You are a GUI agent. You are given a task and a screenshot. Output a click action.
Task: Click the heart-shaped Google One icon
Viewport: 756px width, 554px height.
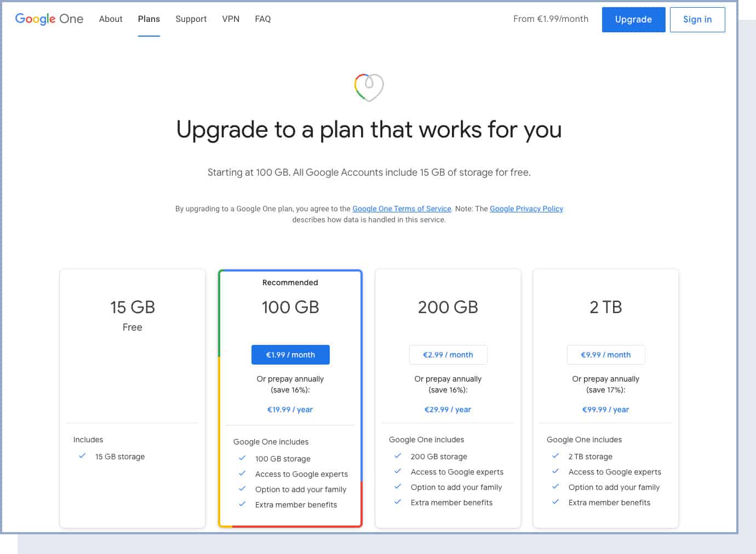(x=369, y=88)
